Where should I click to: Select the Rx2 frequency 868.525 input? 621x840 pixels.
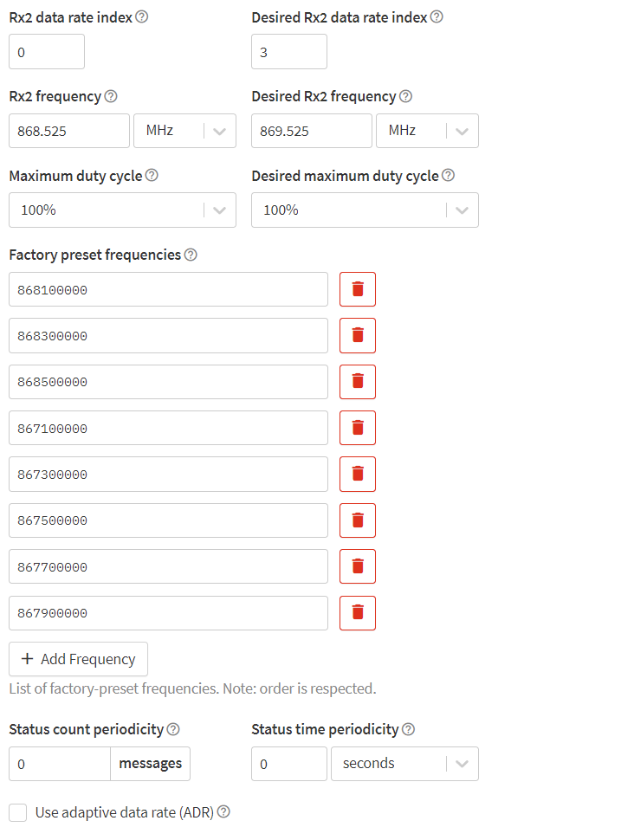pyautogui.click(x=69, y=131)
